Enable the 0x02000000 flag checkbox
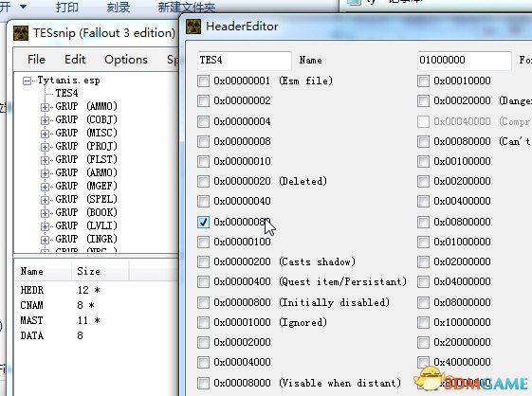 pos(423,261)
